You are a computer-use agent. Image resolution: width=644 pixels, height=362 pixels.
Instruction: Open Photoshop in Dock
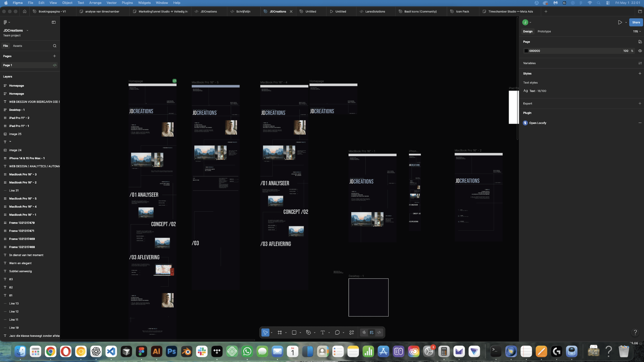tap(172, 352)
